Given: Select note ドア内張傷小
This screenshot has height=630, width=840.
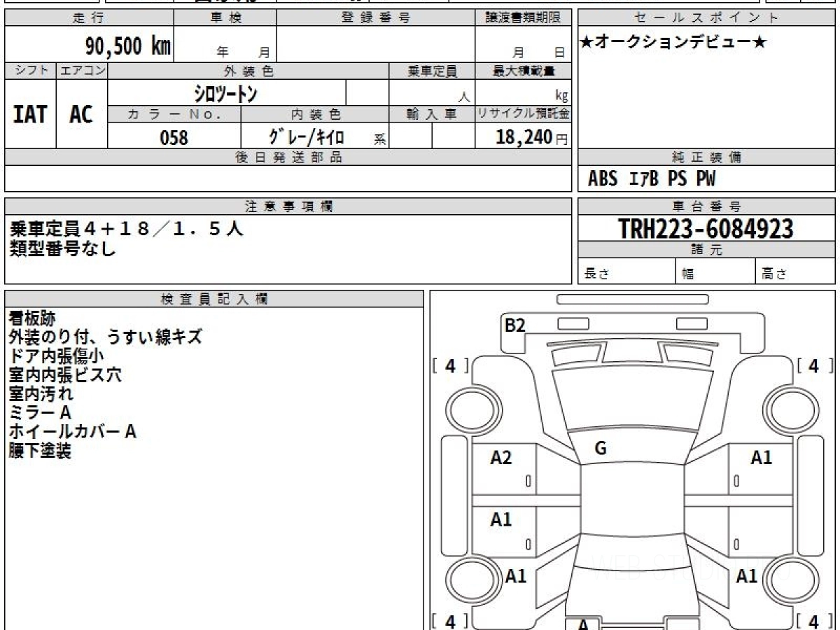Looking at the screenshot, I should pyautogui.click(x=57, y=356).
